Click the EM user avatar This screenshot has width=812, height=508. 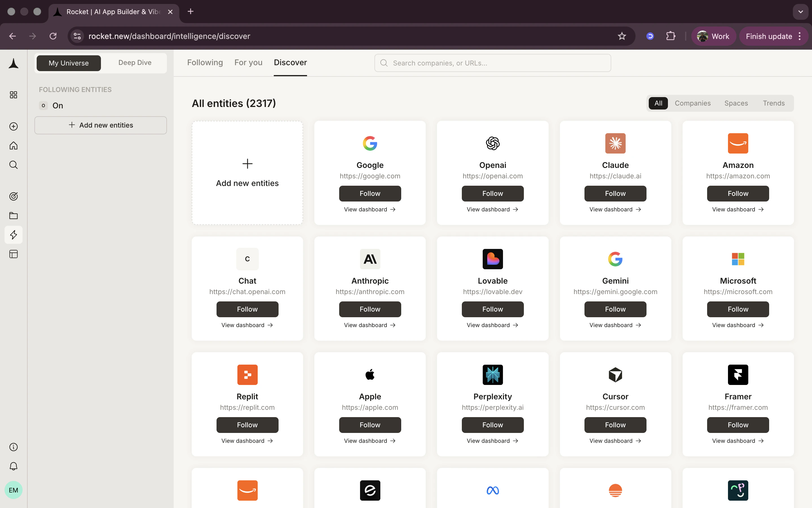tap(14, 490)
